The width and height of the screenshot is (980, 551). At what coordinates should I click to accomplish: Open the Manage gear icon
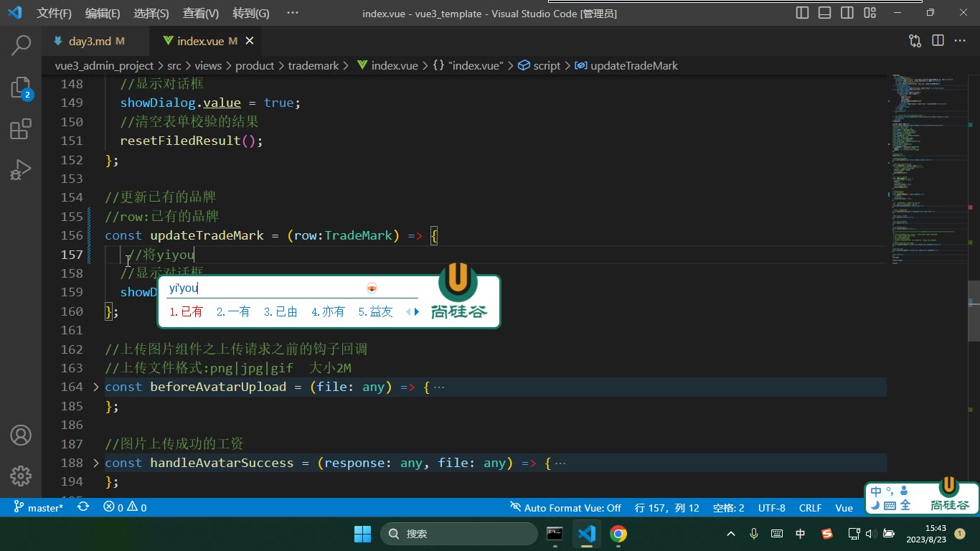(x=21, y=476)
